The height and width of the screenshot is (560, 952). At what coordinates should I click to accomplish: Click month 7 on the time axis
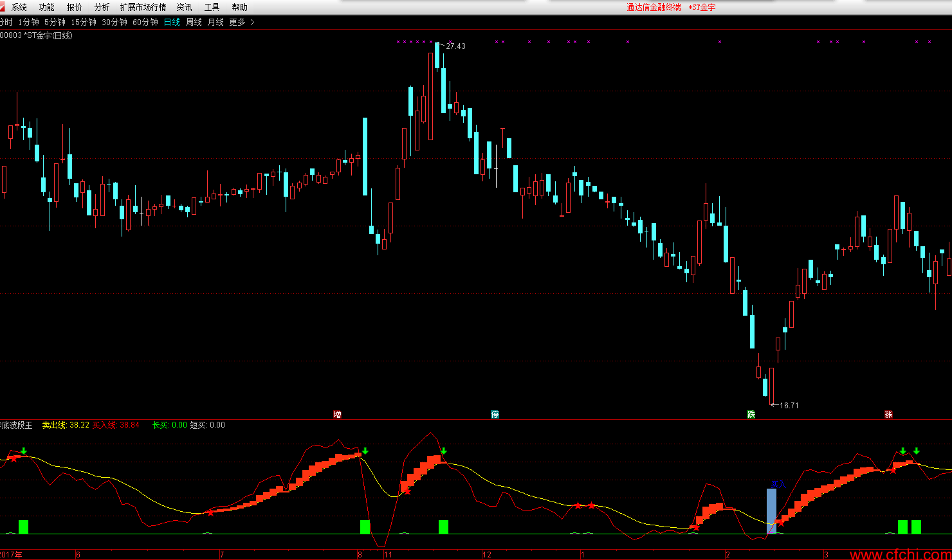tap(222, 555)
